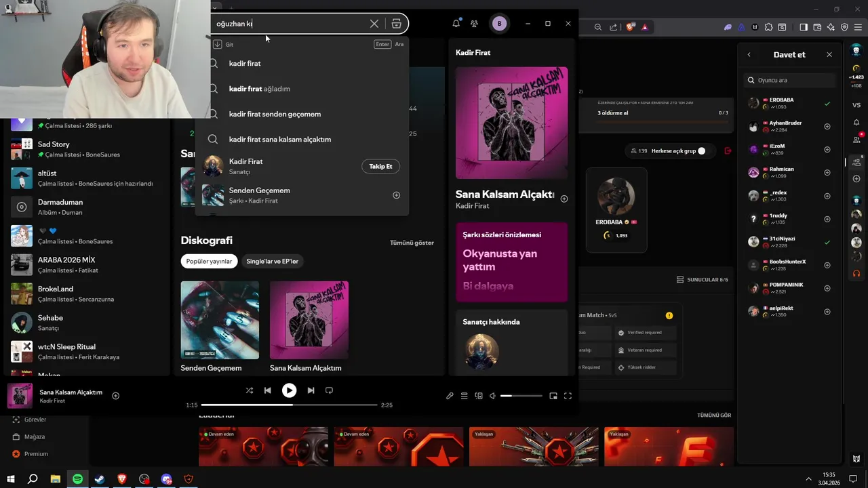Clear the Spotify search field text

(x=374, y=24)
